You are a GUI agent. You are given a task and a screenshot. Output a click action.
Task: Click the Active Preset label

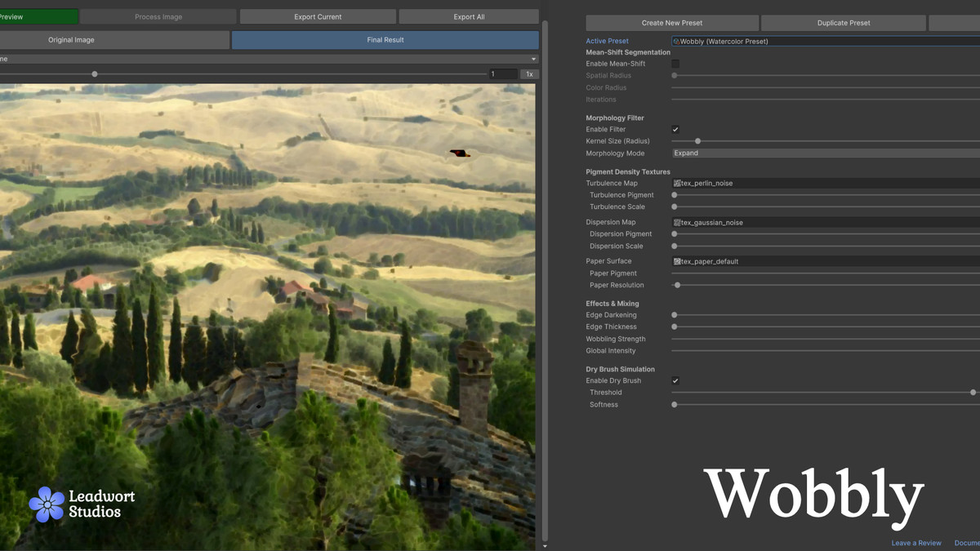(607, 42)
